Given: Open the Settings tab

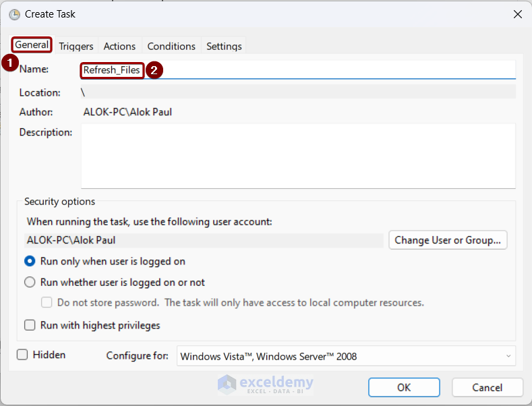Looking at the screenshot, I should pyautogui.click(x=224, y=46).
